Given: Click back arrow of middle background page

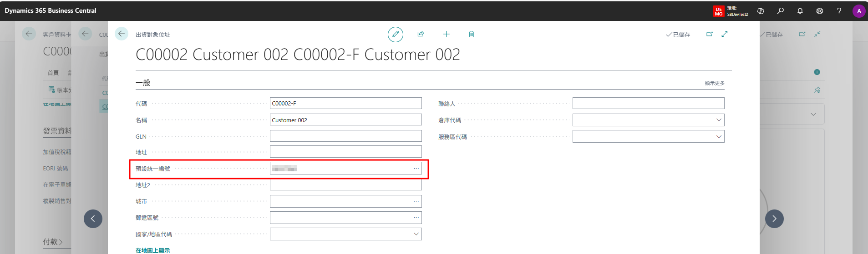Looking at the screenshot, I should (85, 34).
